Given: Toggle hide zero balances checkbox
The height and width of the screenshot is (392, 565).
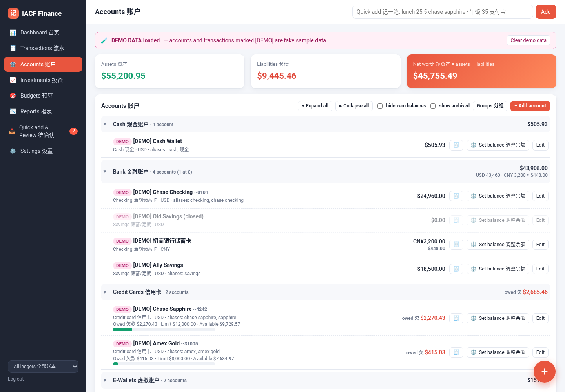Looking at the screenshot, I should click(x=380, y=106).
